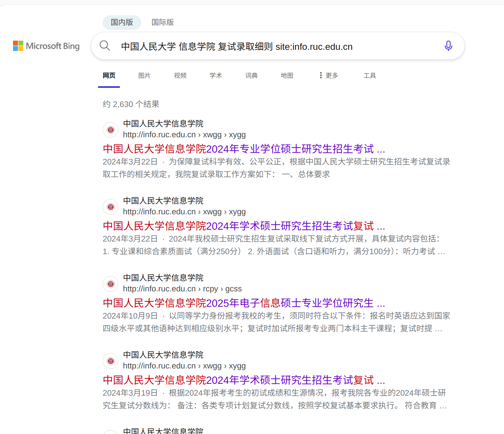
Task: Click site name above first result URL
Action: [163, 123]
